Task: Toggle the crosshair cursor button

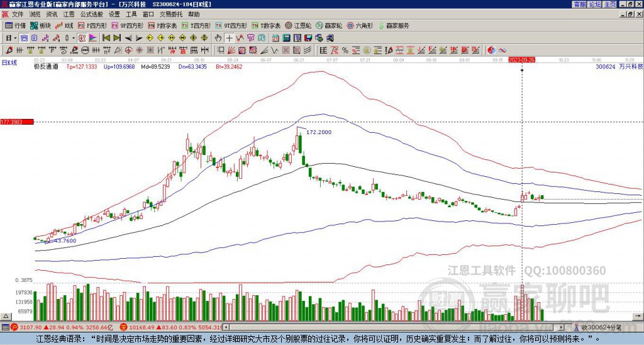Action: coord(229,38)
